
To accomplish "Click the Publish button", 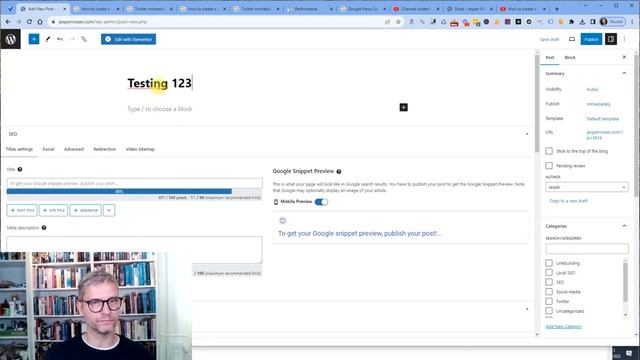I will 591,39.
